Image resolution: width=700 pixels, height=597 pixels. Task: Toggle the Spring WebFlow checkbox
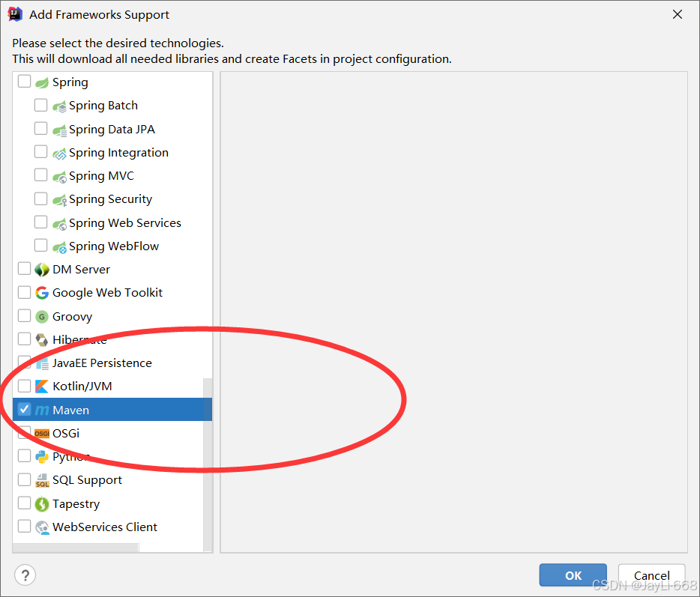[x=40, y=245]
